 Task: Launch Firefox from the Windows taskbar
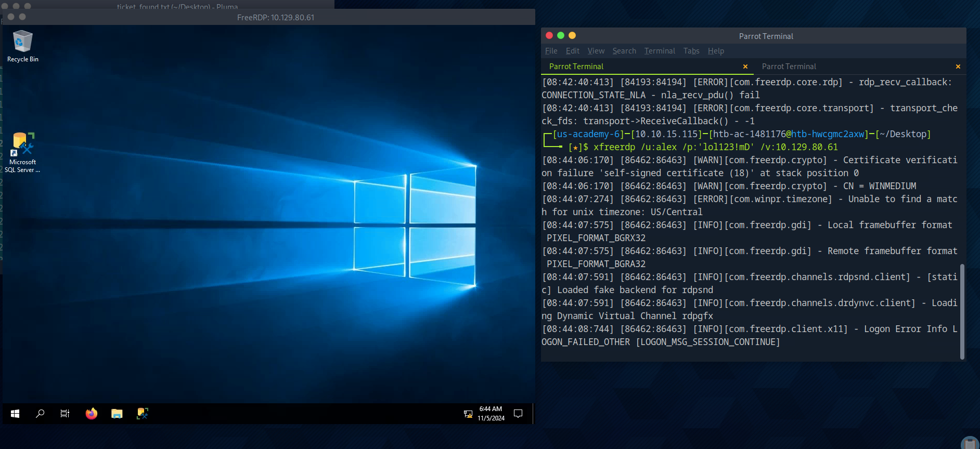click(x=92, y=414)
